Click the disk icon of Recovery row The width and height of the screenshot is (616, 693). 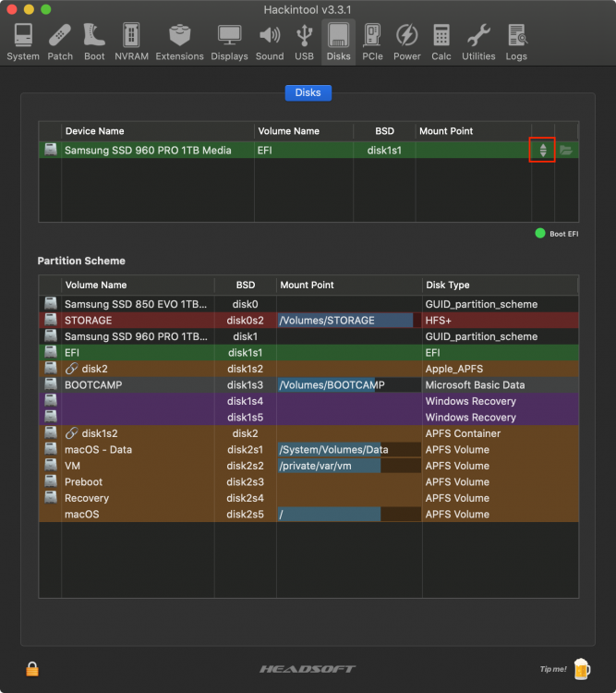51,498
